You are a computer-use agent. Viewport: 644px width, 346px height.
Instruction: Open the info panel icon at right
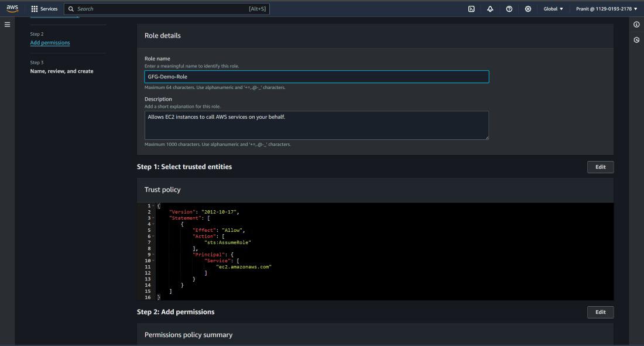point(636,25)
